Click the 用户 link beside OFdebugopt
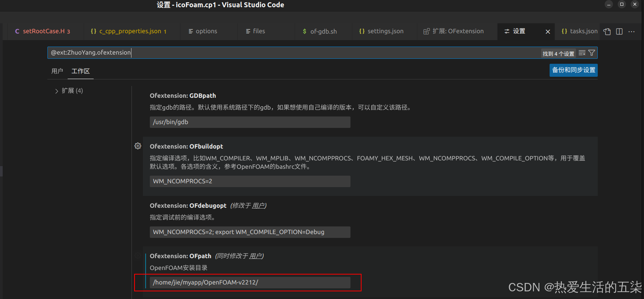This screenshot has width=644, height=299. [x=258, y=206]
